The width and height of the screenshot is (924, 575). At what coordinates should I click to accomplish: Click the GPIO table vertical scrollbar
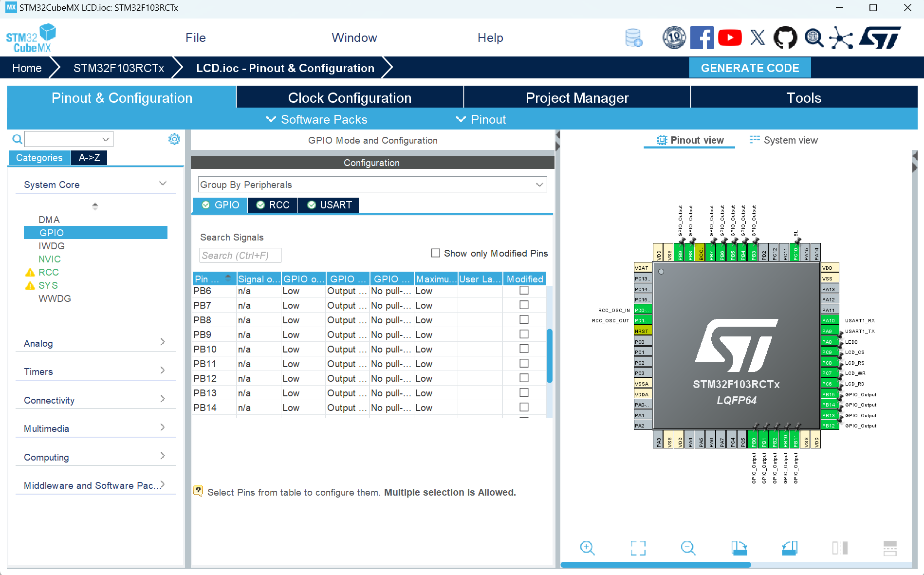click(550, 355)
